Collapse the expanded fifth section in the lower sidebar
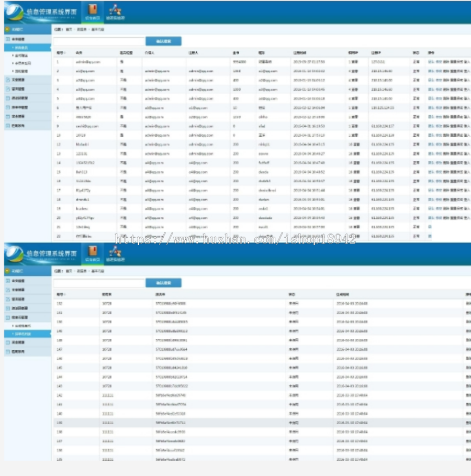 click(28, 317)
